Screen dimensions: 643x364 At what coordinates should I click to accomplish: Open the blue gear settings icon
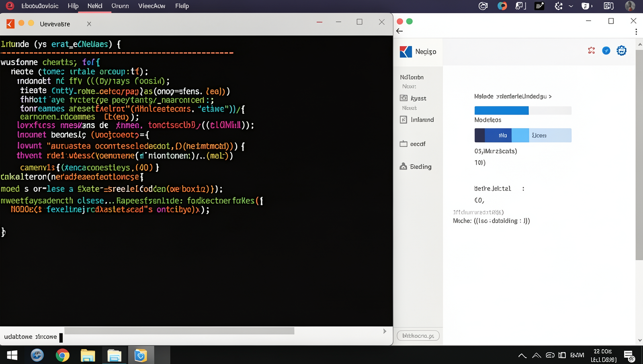coord(622,50)
